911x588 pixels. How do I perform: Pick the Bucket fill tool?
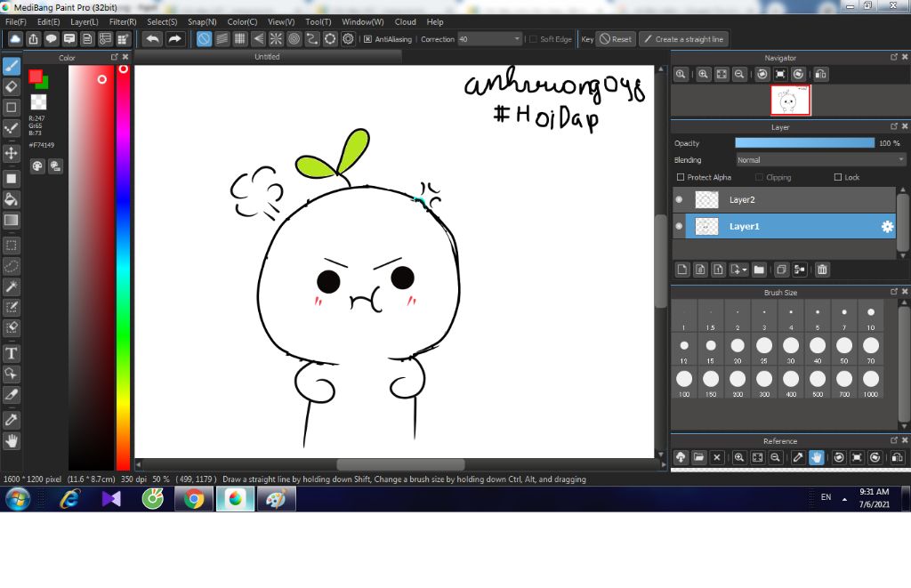click(11, 199)
